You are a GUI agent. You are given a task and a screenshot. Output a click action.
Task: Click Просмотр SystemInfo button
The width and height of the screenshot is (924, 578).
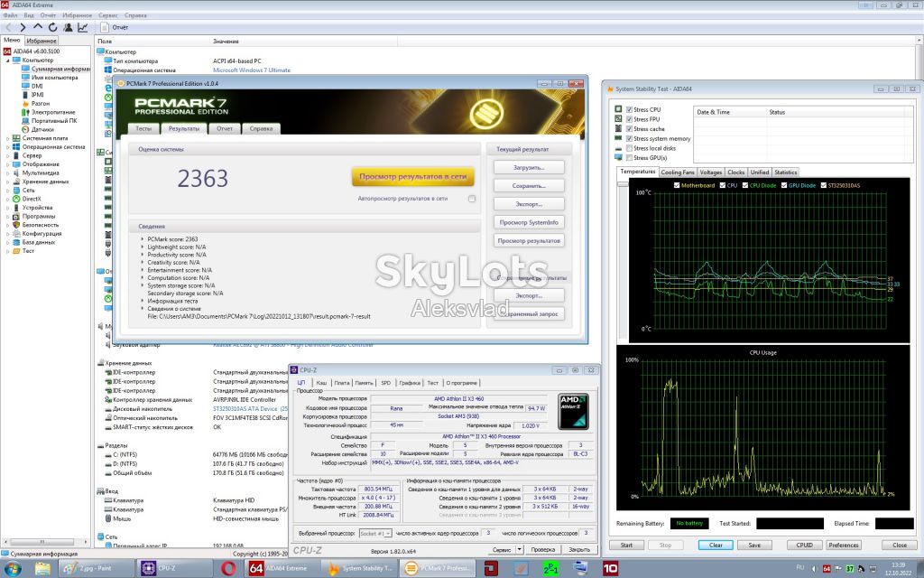tap(529, 222)
